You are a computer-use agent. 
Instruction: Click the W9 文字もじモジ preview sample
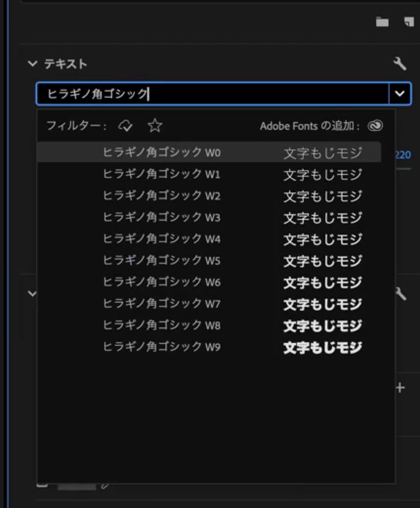(323, 348)
